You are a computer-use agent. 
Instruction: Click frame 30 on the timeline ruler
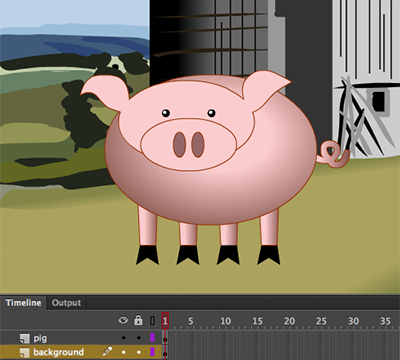[x=353, y=321]
